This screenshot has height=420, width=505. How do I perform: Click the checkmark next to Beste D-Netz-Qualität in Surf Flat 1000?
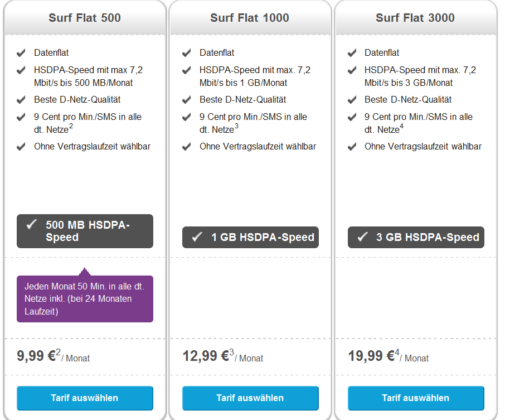click(187, 100)
